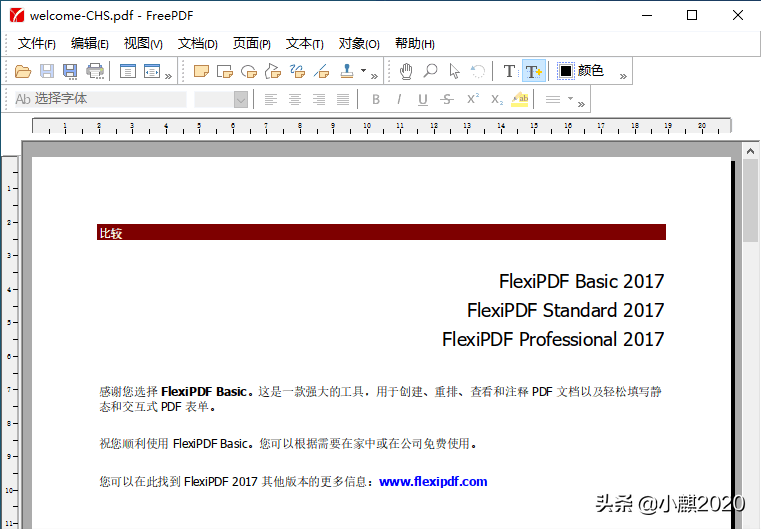Select the polygon comment tool

click(x=273, y=71)
